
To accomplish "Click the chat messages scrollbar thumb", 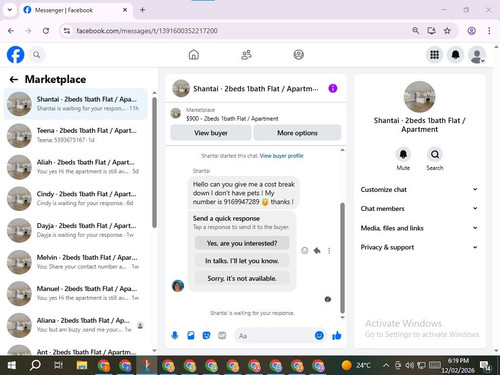I will pos(342,257).
